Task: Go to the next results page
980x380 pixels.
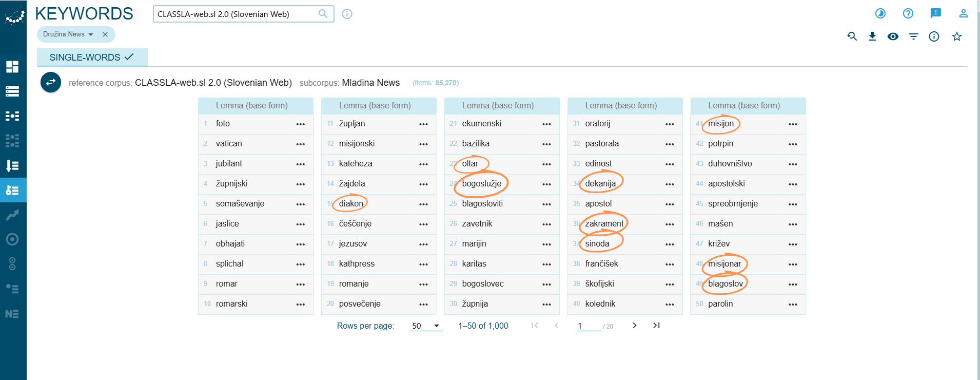Action: [x=635, y=325]
